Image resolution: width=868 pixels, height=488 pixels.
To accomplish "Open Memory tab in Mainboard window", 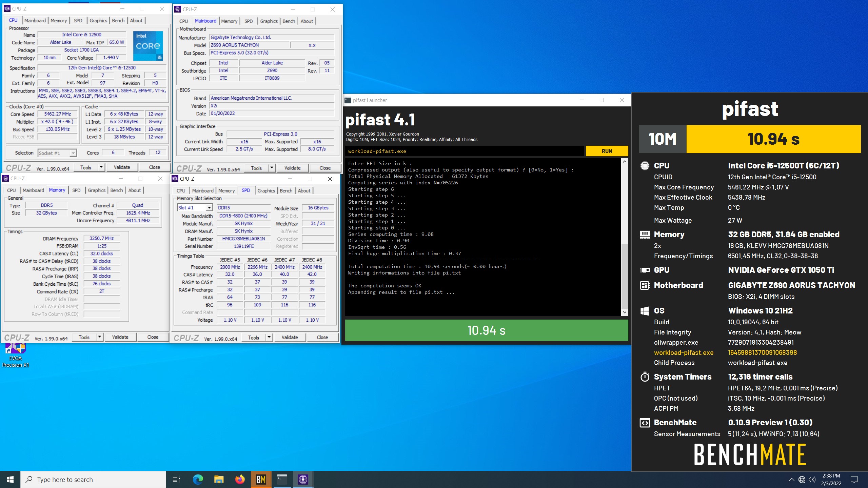I will [x=229, y=21].
